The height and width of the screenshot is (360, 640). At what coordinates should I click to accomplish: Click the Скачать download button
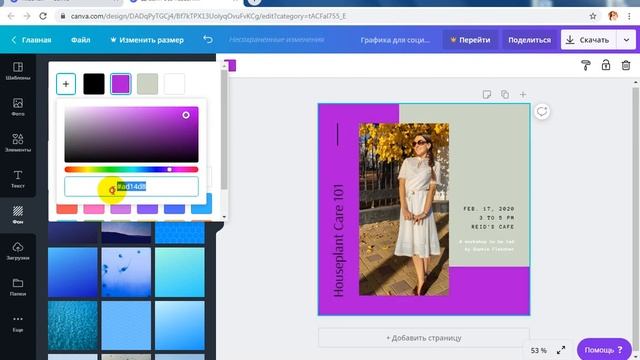click(x=588, y=40)
